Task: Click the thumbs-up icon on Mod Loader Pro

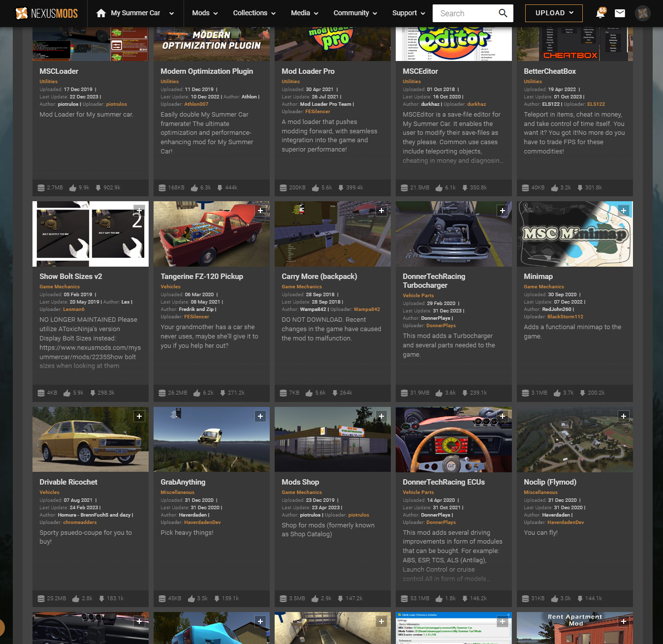Action: tap(316, 188)
